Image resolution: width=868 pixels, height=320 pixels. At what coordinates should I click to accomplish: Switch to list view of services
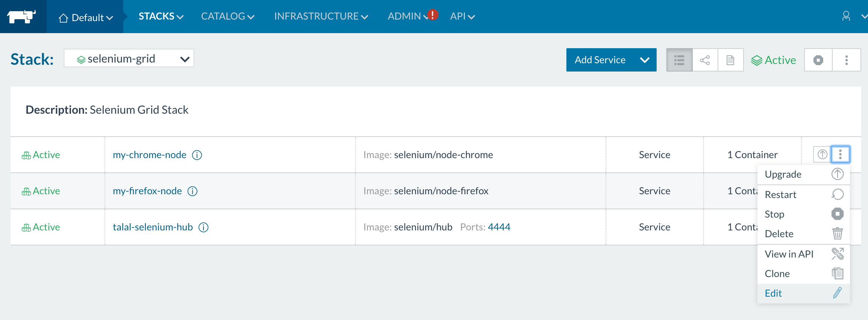679,60
